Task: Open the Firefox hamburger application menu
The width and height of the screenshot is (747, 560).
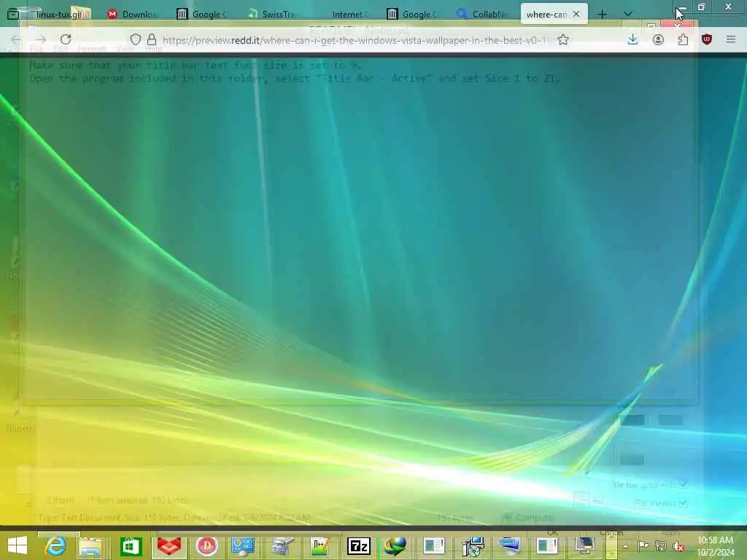Action: (731, 39)
